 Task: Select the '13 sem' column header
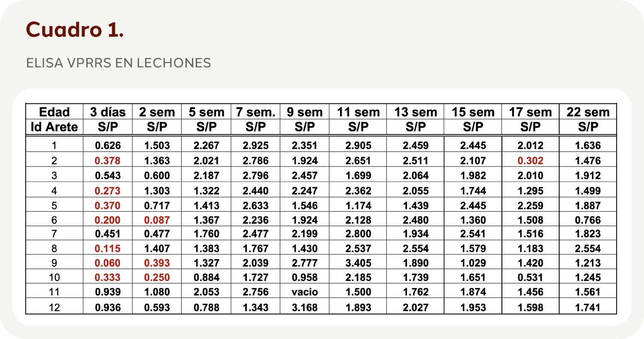(415, 112)
